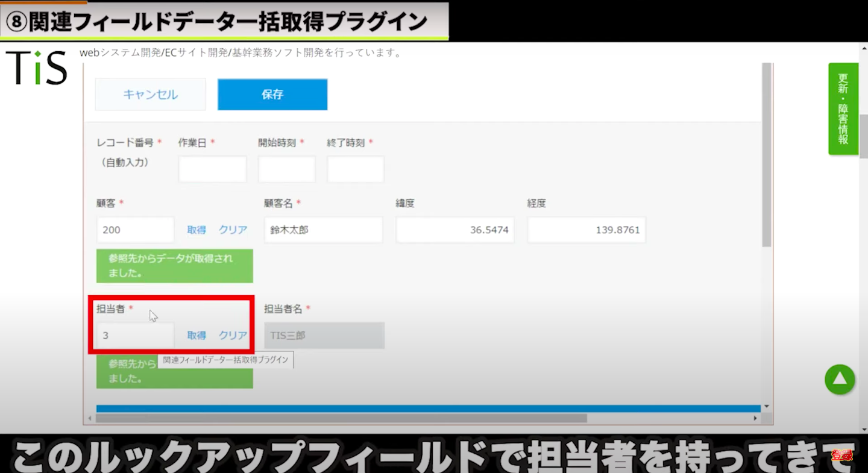Image resolution: width=868 pixels, height=473 pixels.
Task: Click クリア link next to 担当者 field
Action: tap(233, 336)
